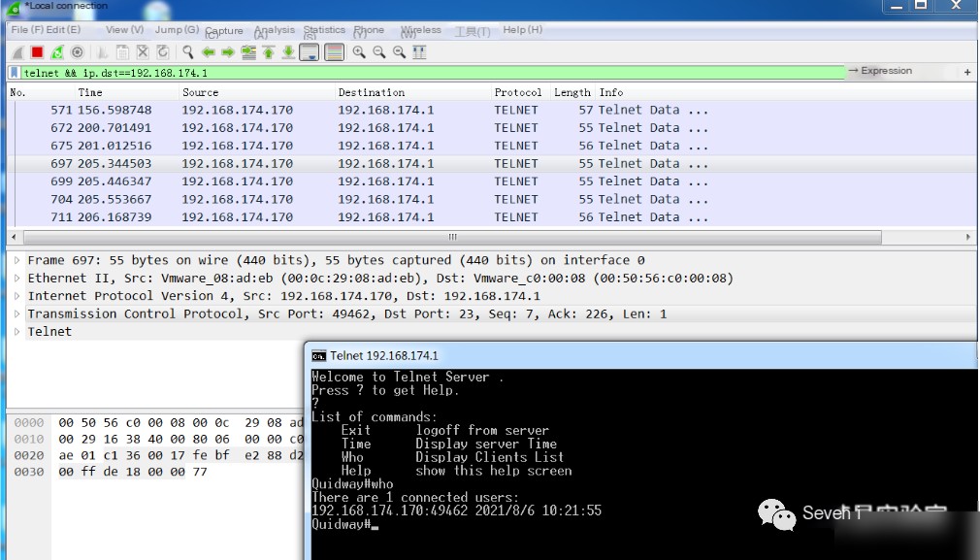
Task: Go to previous packet green left arrow
Action: pyautogui.click(x=208, y=52)
